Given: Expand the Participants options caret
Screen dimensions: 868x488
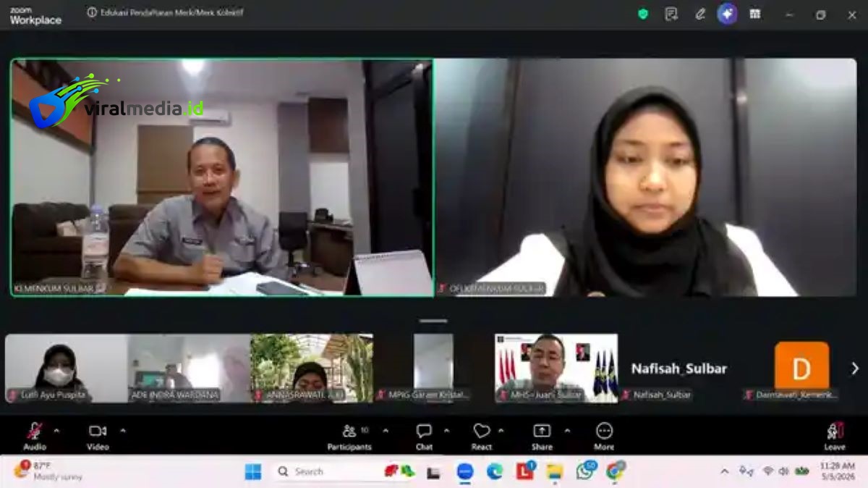Looking at the screenshot, I should [x=385, y=431].
